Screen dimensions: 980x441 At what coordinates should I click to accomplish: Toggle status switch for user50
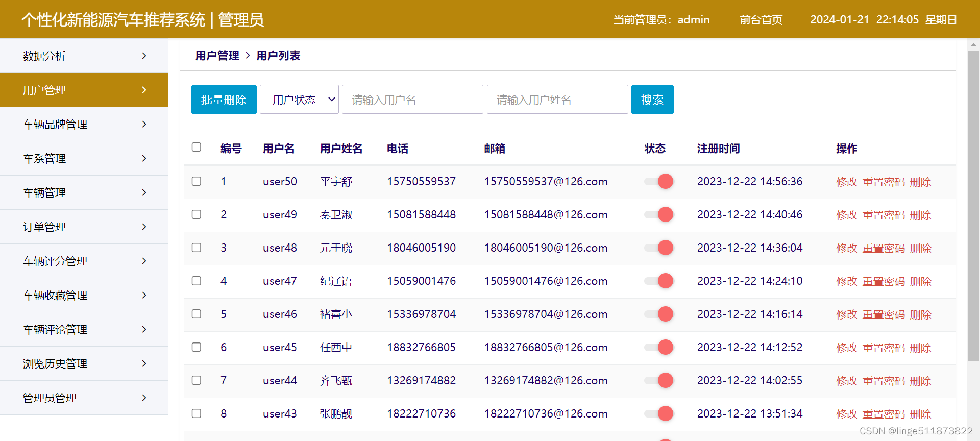[659, 181]
